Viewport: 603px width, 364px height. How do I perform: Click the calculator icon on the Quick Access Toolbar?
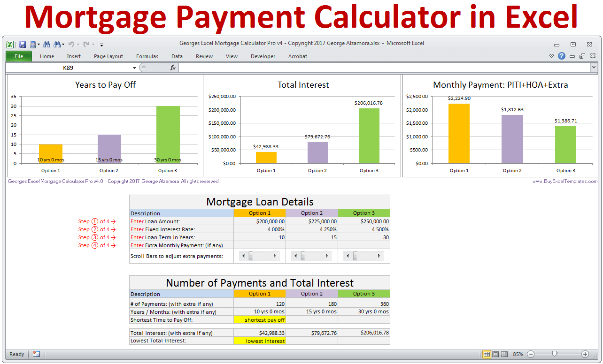click(x=33, y=44)
